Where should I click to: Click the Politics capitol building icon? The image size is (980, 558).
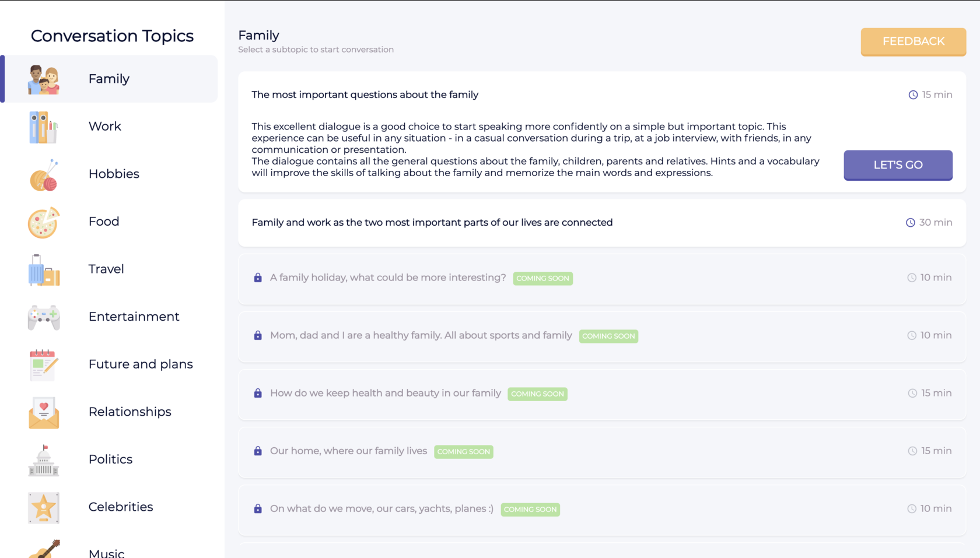pos(44,460)
